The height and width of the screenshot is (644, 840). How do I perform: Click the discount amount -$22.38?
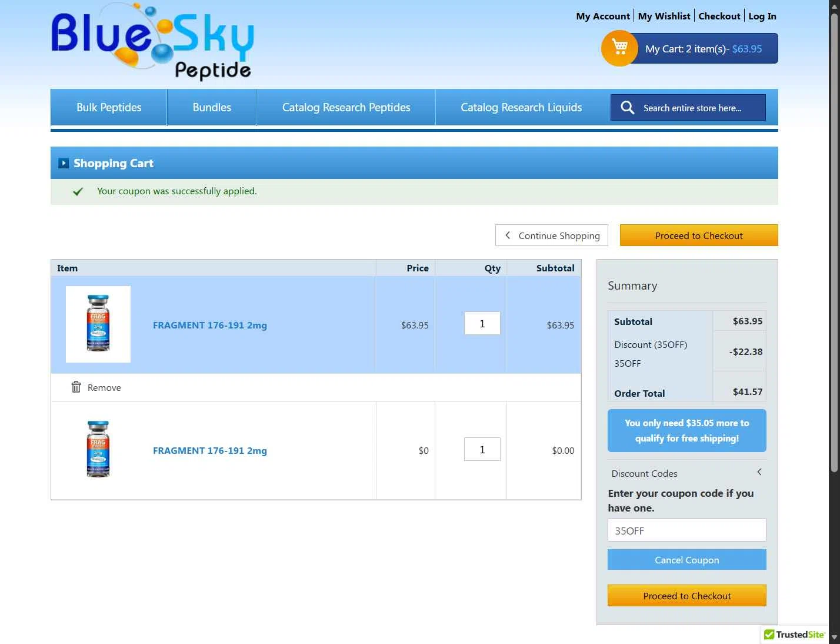[x=746, y=351]
